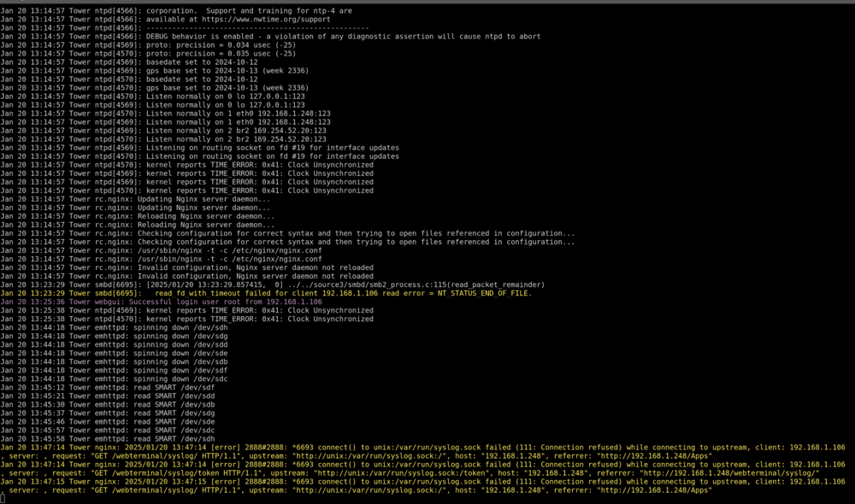This screenshot has height=504, width=855.
Task: Select 'spinning down /dev/sdh' line
Action: [114, 327]
